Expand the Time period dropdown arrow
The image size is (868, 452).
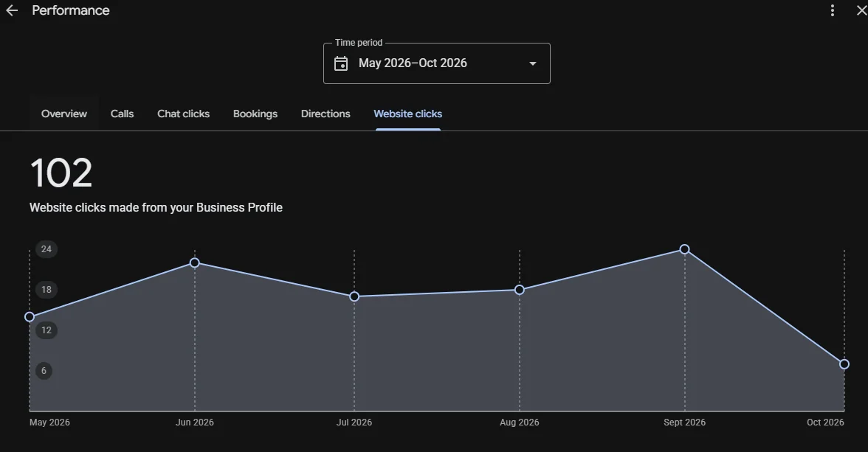(533, 63)
